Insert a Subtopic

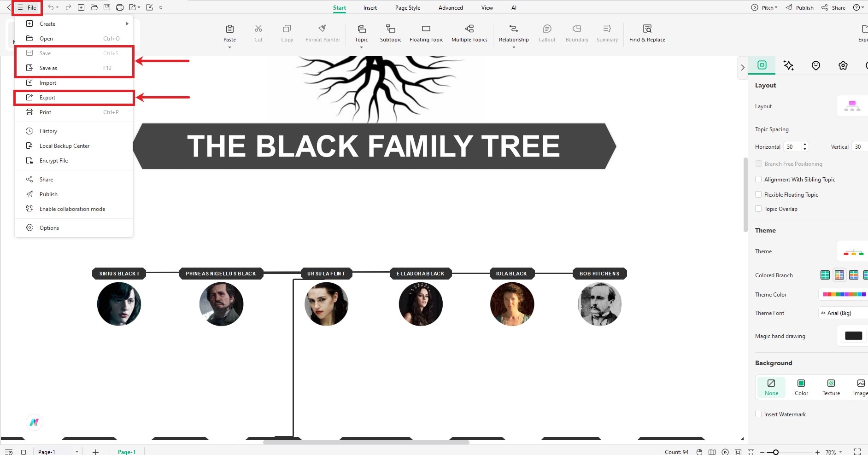(391, 33)
